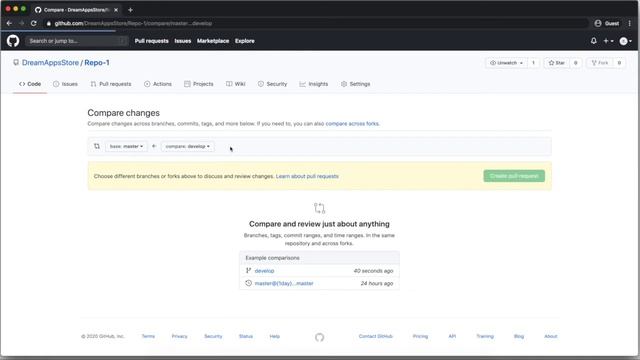Image resolution: width=640 pixels, height=360 pixels.
Task: Open the footer About link
Action: click(x=551, y=336)
